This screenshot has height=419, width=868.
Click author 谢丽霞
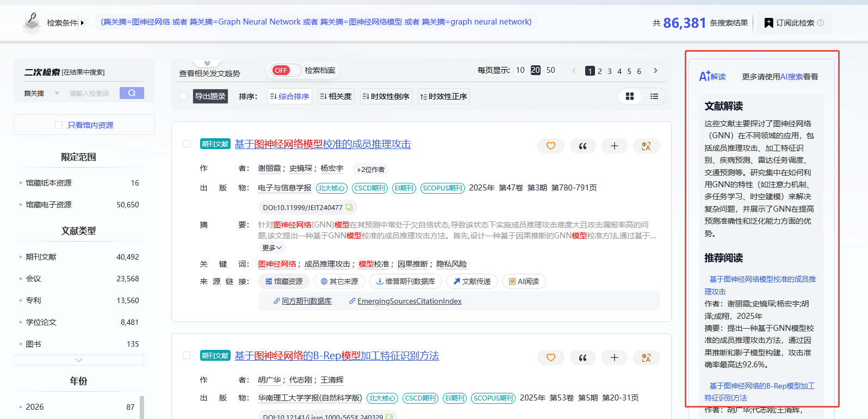pos(269,169)
